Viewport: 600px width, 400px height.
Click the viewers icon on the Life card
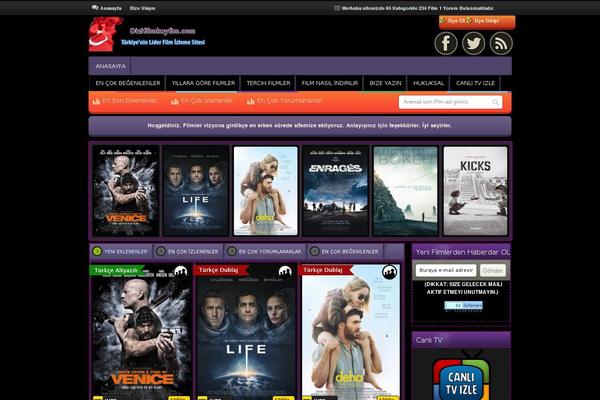[x=285, y=271]
